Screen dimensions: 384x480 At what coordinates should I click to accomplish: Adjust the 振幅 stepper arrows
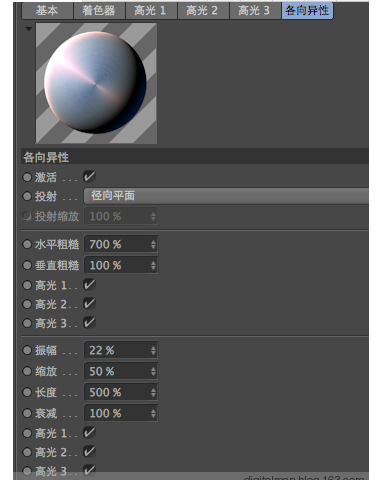point(153,350)
